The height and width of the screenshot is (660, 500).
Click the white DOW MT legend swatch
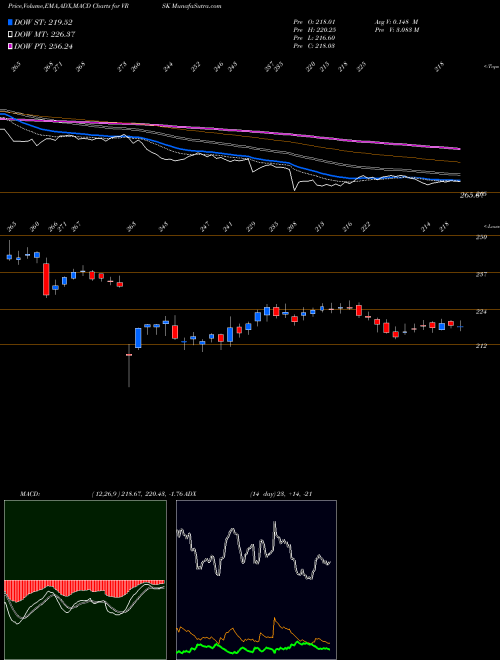[10, 35]
